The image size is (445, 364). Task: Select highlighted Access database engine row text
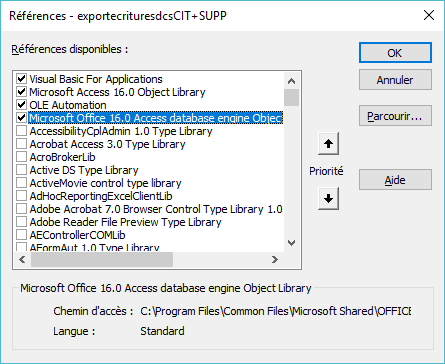tap(156, 118)
